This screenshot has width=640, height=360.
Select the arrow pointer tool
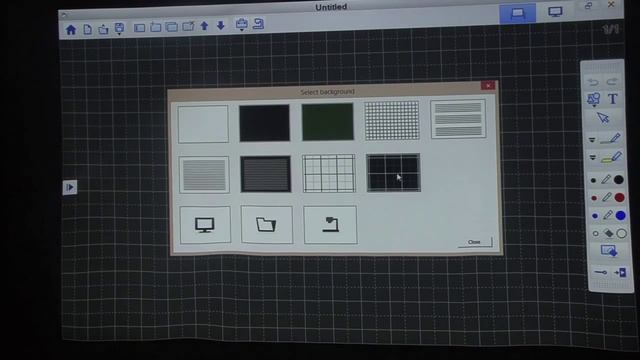point(603,118)
